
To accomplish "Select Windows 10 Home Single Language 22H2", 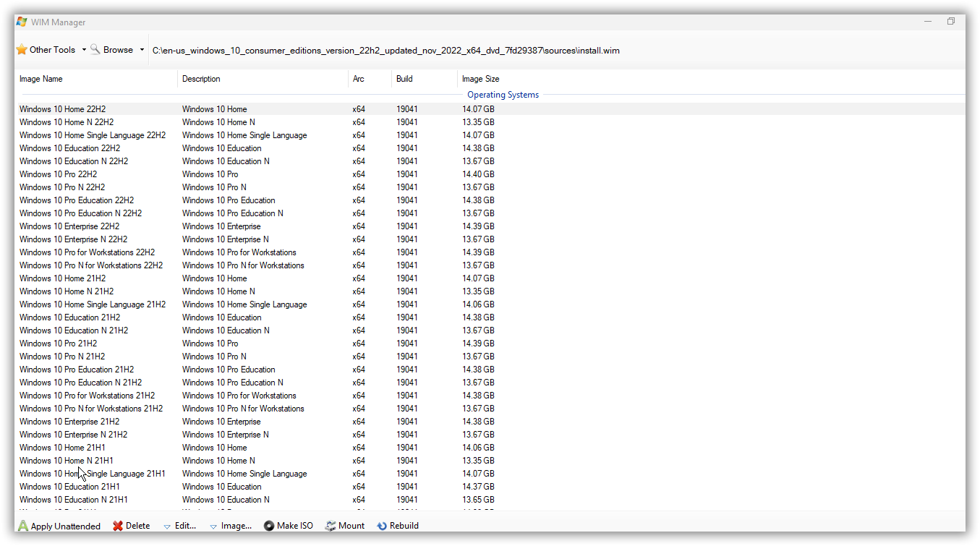I will (x=93, y=135).
